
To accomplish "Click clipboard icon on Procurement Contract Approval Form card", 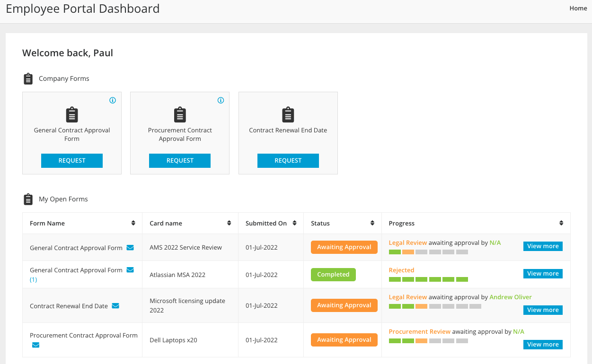I will click(180, 115).
